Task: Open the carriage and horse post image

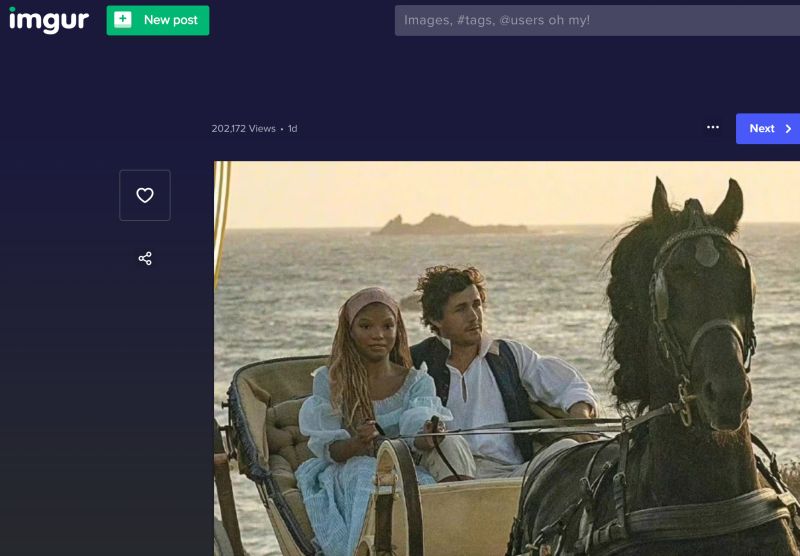Action: (507, 359)
